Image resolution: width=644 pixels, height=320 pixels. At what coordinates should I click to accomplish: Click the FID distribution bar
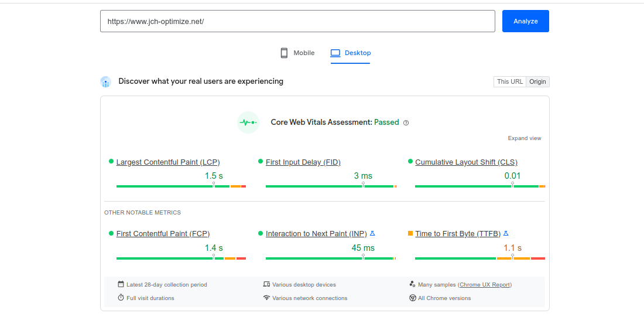(x=331, y=186)
